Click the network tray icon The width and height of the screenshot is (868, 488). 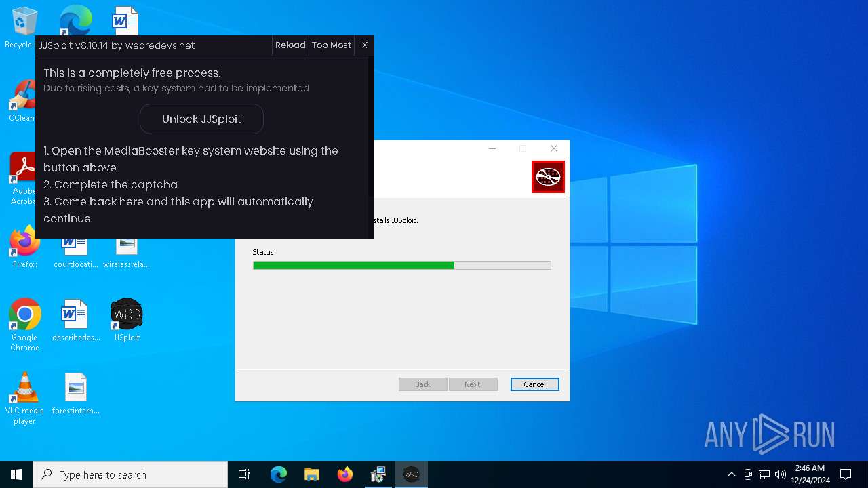[x=764, y=474]
